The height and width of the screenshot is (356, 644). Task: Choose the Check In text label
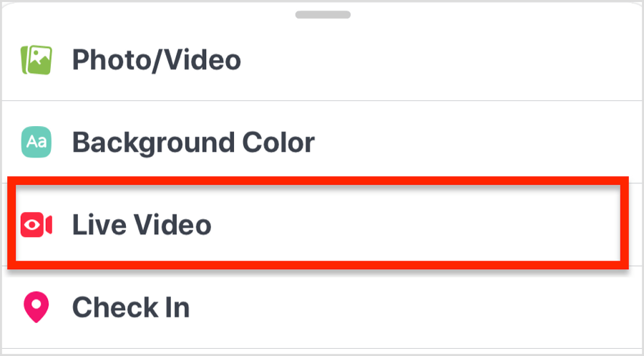(x=131, y=307)
